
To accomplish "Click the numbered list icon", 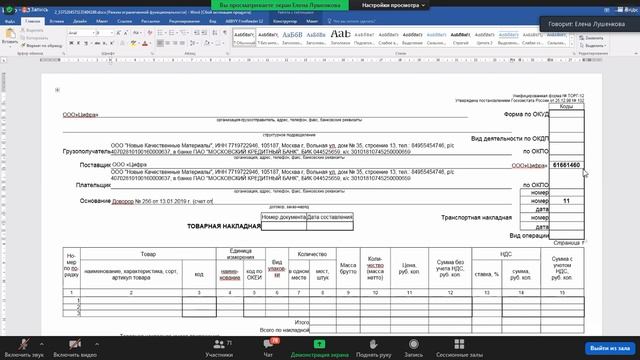I will click(x=172, y=33).
